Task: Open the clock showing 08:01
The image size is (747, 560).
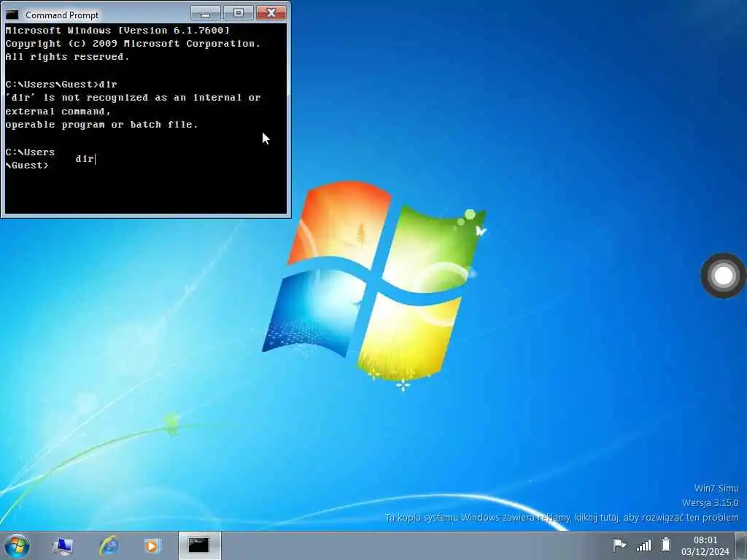Action: point(705,545)
